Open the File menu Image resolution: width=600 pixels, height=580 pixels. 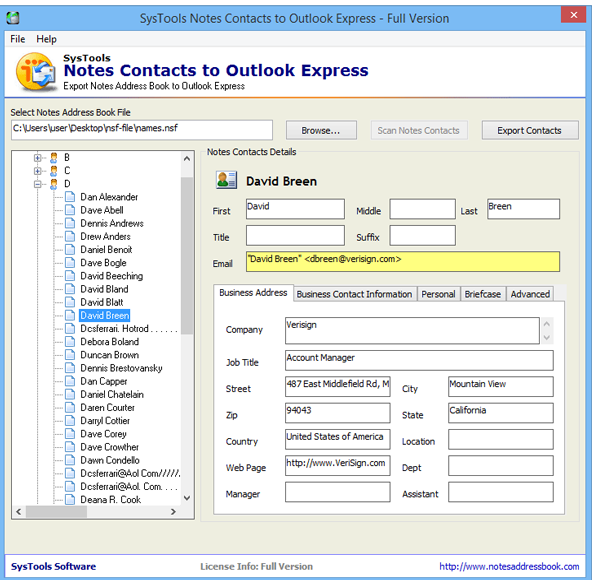click(18, 39)
